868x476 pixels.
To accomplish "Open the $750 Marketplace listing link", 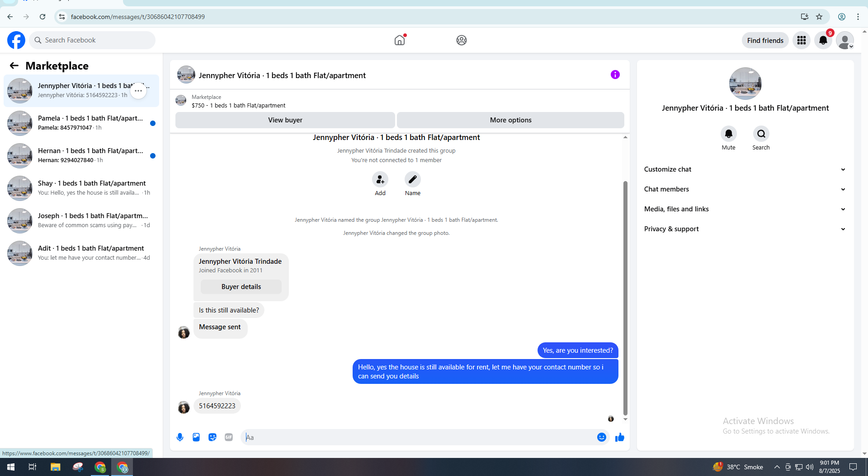I will click(x=238, y=106).
